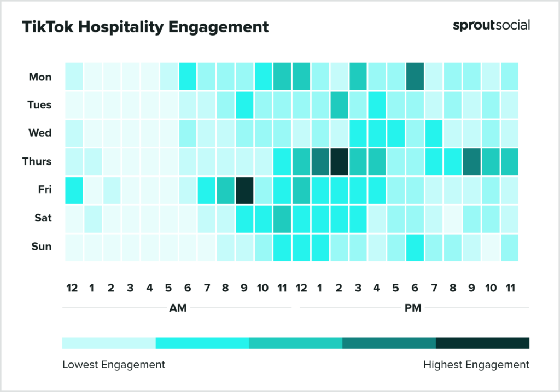Click the "TikTok Hospitality Engagement" title

[x=145, y=27]
